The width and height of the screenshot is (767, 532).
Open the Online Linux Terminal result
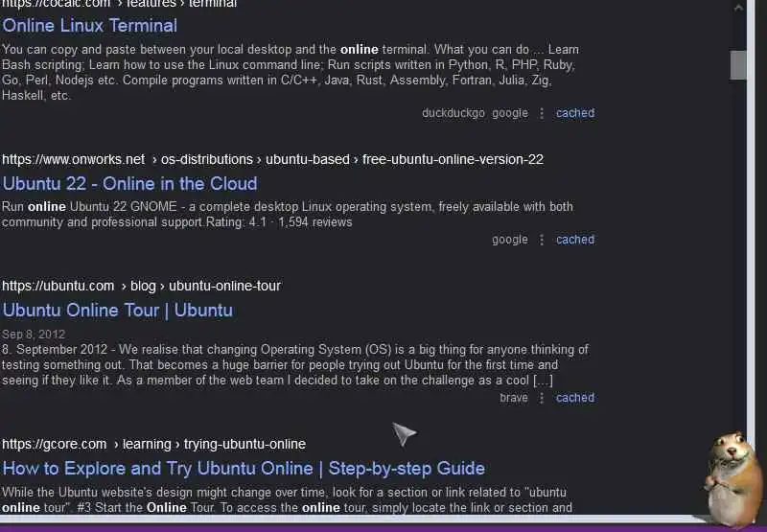(89, 26)
